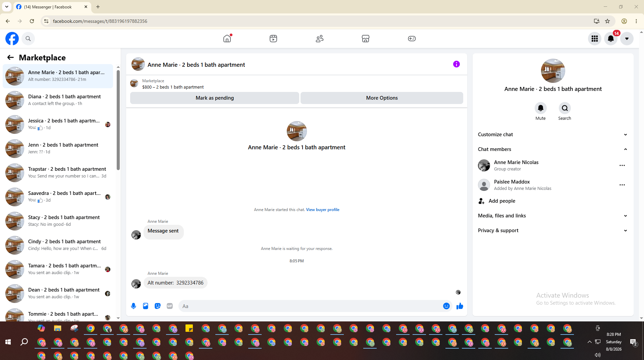Open the Windows notification center
The height and width of the screenshot is (360, 644).
(634, 342)
